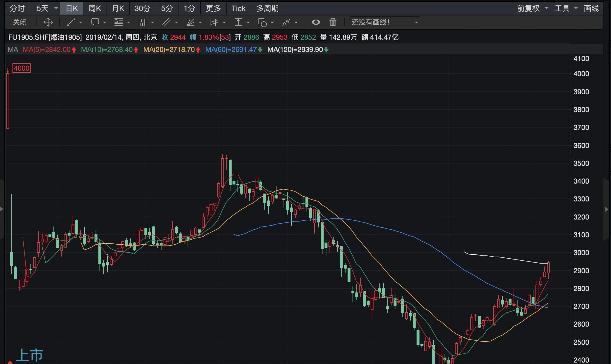Expand cycle lines tool options arrow
The image size is (611, 364).
click(152, 22)
